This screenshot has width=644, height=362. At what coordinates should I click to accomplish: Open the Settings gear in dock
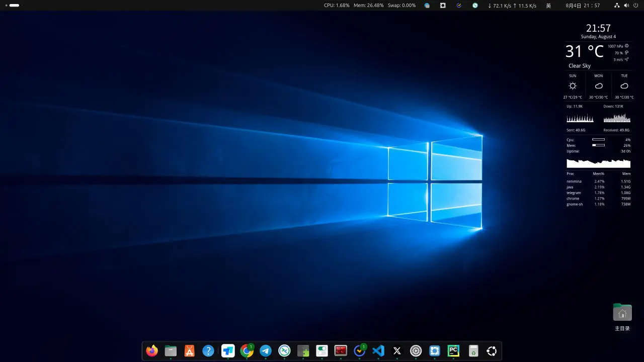coord(416,351)
